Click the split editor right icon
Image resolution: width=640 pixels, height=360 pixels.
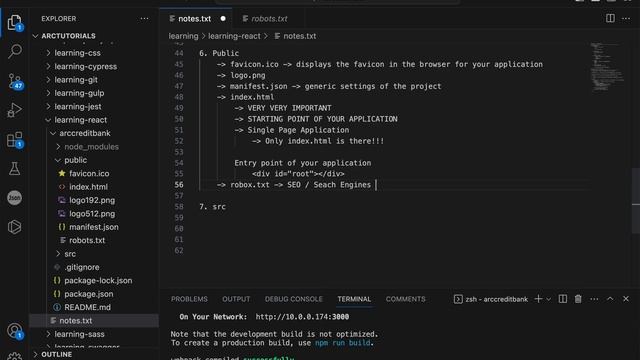point(610,18)
